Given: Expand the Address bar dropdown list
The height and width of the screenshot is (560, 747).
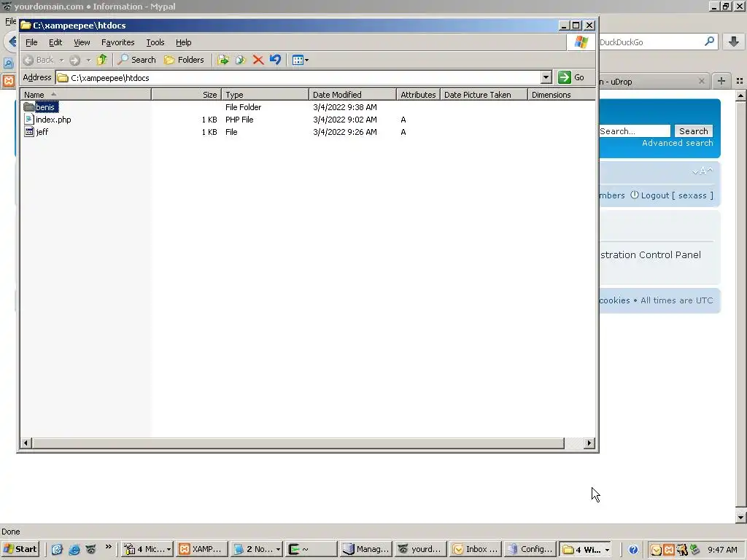Looking at the screenshot, I should click(x=546, y=77).
